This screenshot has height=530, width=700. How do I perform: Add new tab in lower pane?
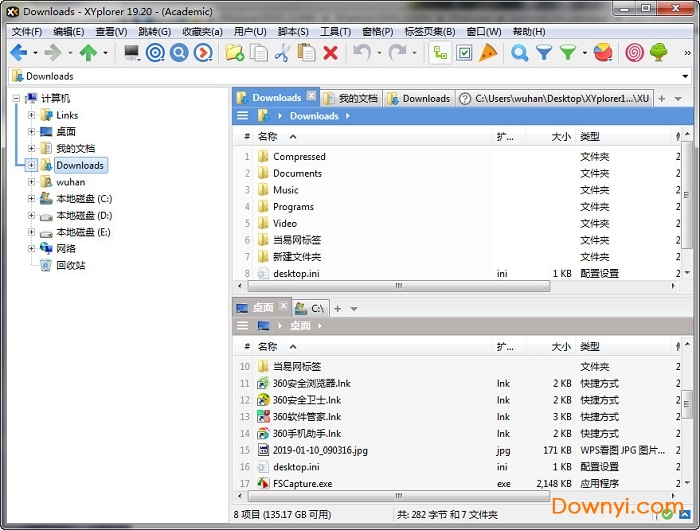pos(338,309)
